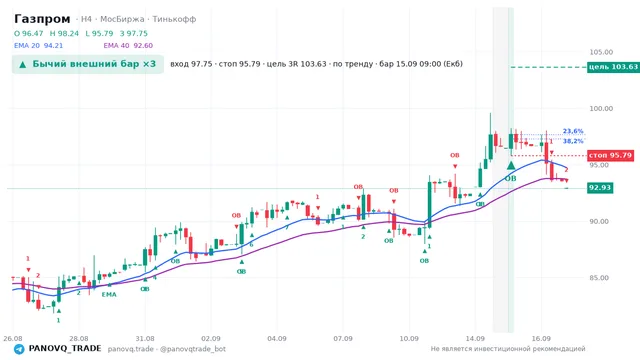
Task: Click the 'Бычий внешний бар ×3' badge
Action: [x=88, y=64]
